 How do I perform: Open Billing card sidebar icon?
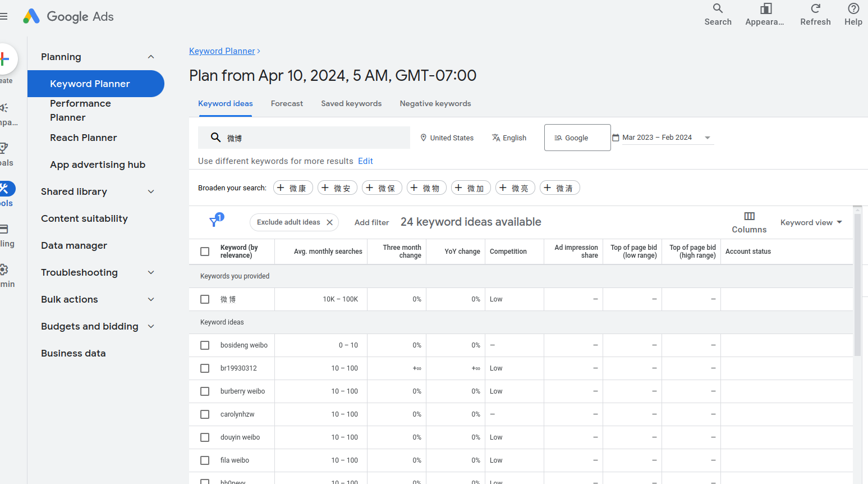pyautogui.click(x=4, y=229)
